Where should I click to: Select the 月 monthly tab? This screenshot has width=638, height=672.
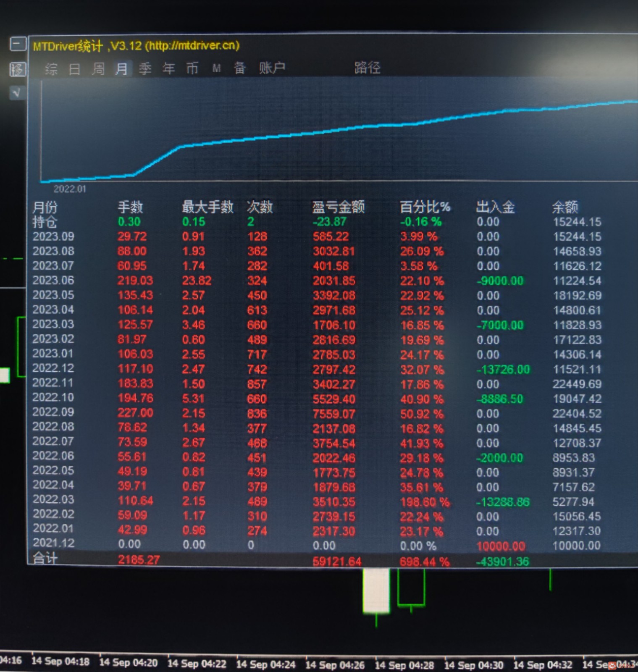pyautogui.click(x=121, y=68)
